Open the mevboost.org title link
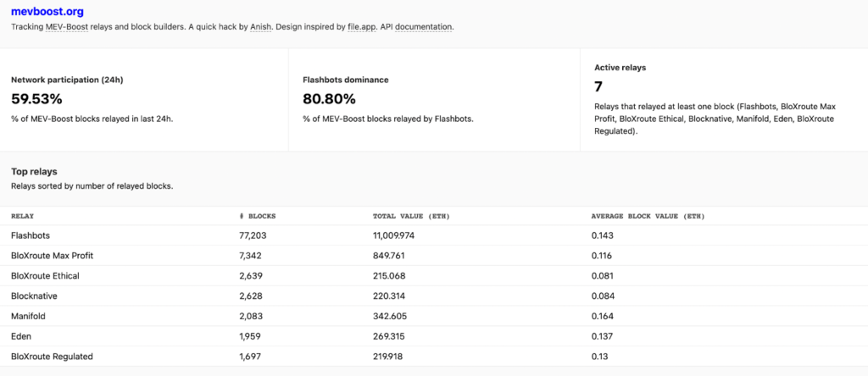This screenshot has height=376, width=868. [x=47, y=11]
